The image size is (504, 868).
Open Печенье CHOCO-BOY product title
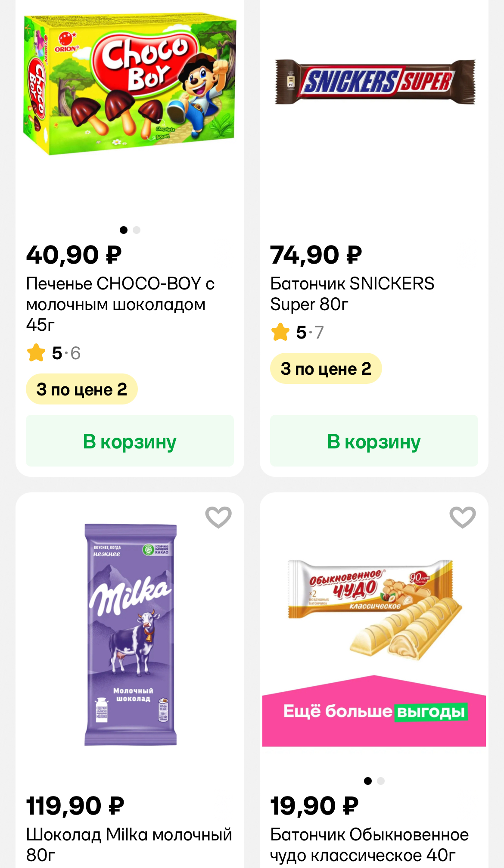click(120, 304)
